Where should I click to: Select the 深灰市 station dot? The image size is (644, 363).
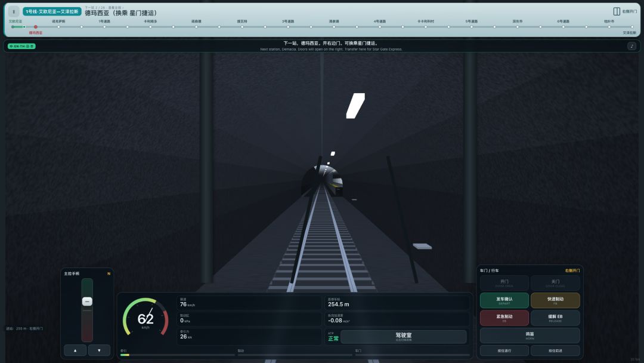click(518, 27)
